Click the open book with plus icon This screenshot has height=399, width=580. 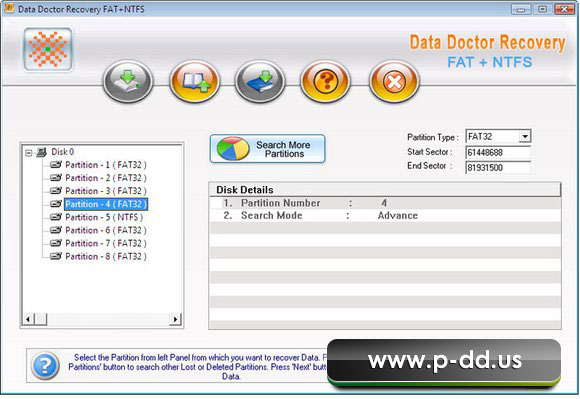195,81
